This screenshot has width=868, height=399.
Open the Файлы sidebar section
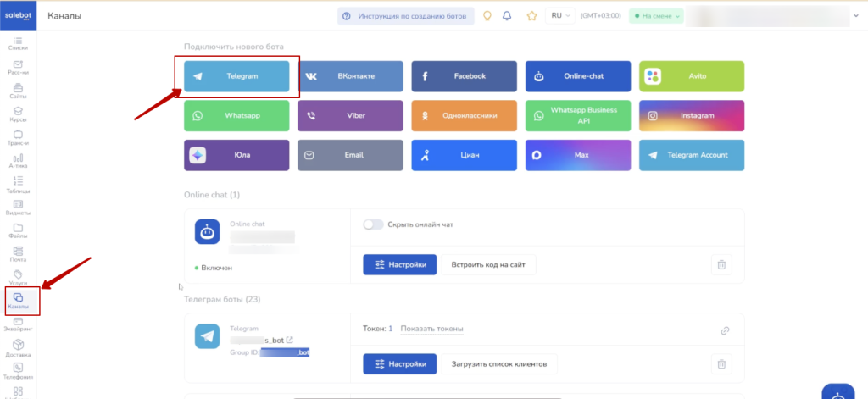coord(19,231)
